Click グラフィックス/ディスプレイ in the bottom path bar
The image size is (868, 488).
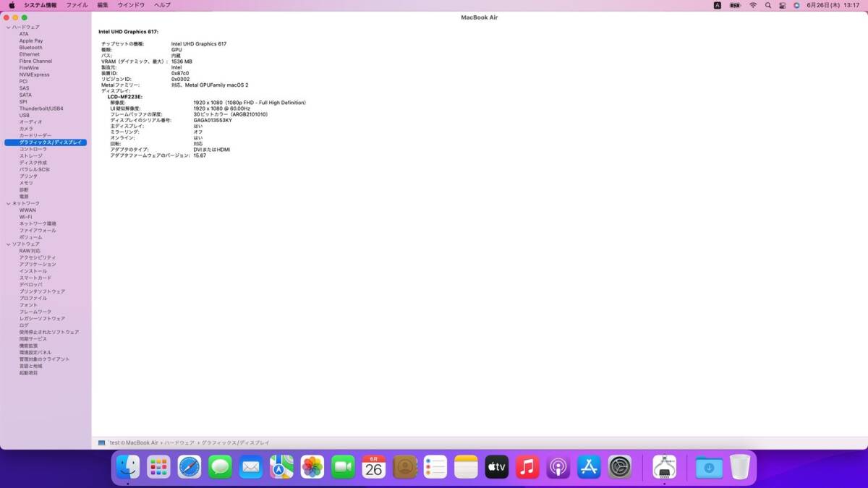[x=235, y=442]
